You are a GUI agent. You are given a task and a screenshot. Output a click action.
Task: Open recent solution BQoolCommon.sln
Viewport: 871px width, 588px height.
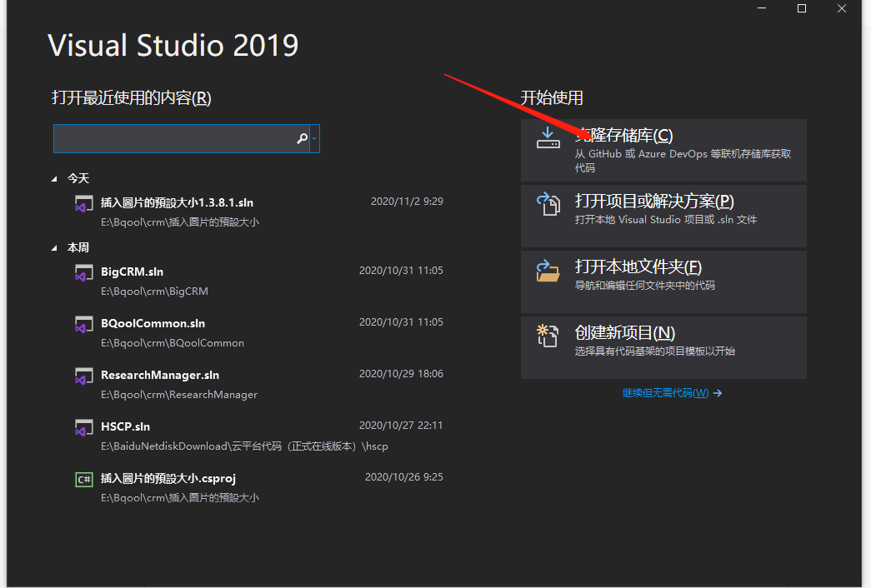tap(153, 323)
